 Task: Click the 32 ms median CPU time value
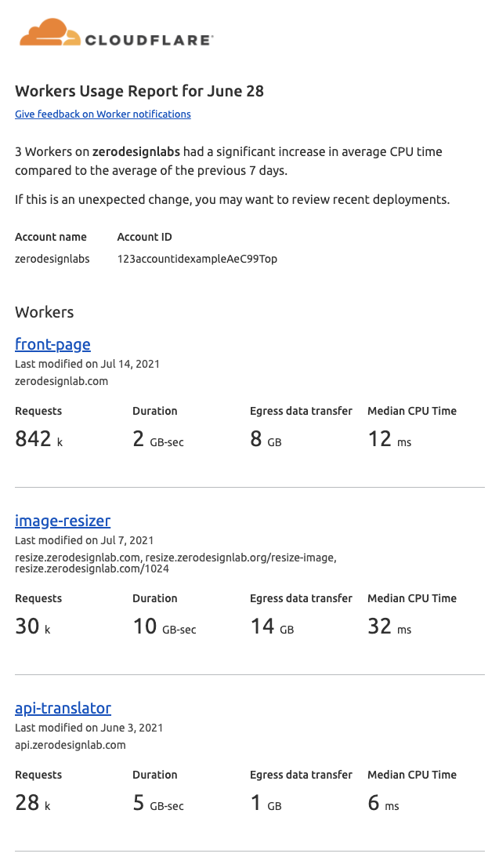[x=389, y=626]
